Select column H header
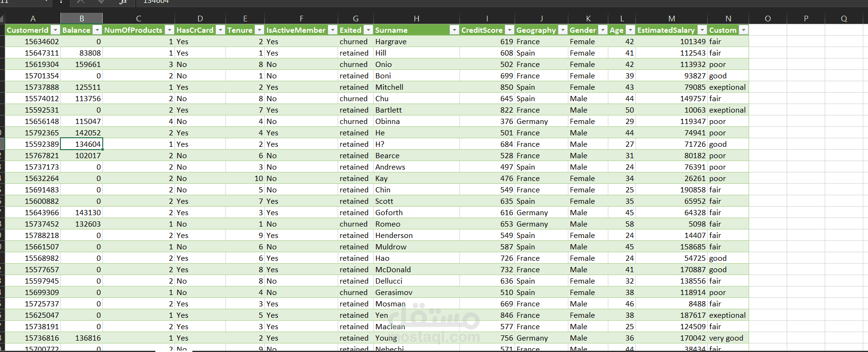This screenshot has height=352, width=868. tap(417, 19)
